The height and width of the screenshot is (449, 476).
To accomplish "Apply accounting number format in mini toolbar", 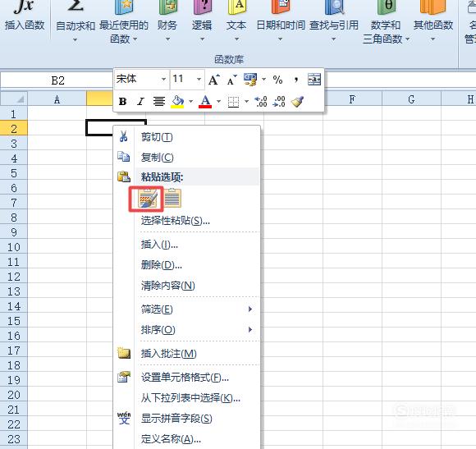I will coord(250,80).
